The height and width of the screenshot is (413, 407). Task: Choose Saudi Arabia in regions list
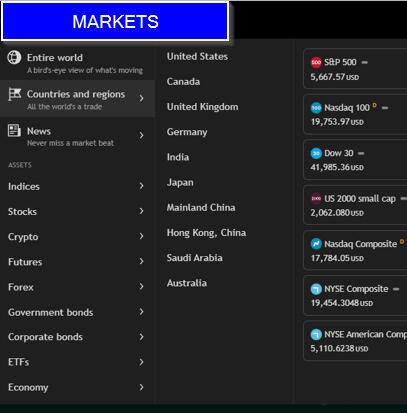pos(195,258)
